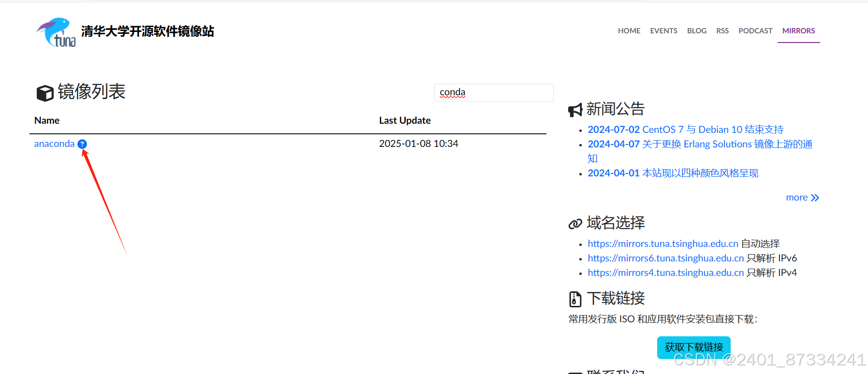This screenshot has height=374, width=868.
Task: Click the Name column header
Action: click(x=47, y=120)
